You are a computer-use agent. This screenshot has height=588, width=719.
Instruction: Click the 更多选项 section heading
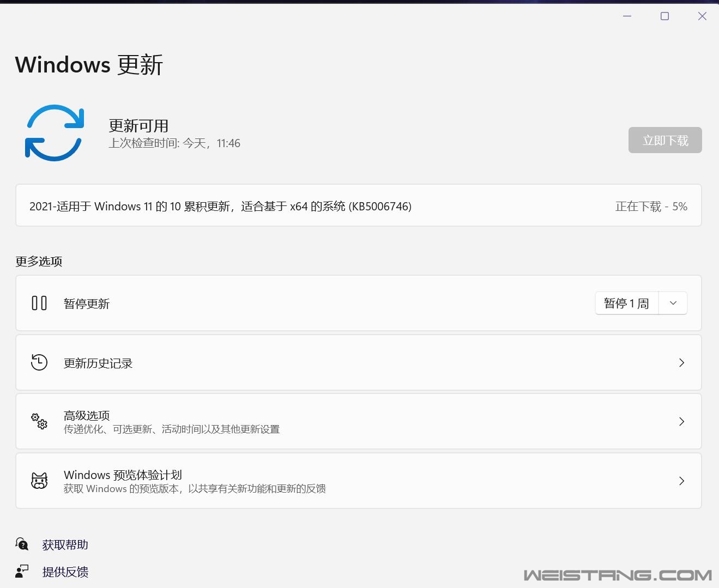(x=39, y=262)
